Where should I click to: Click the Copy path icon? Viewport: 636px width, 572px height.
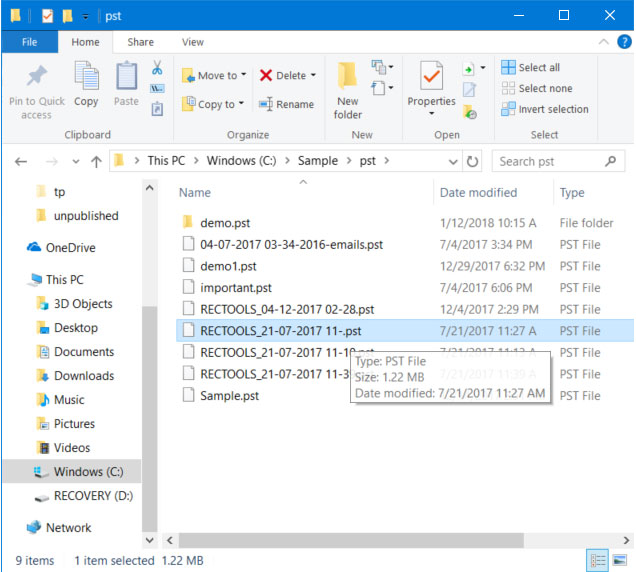click(157, 88)
